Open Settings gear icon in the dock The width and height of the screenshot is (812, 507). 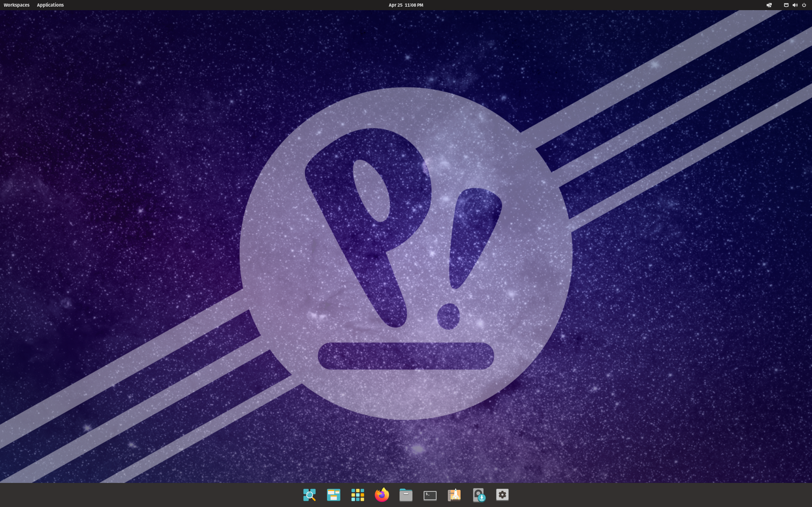502,495
